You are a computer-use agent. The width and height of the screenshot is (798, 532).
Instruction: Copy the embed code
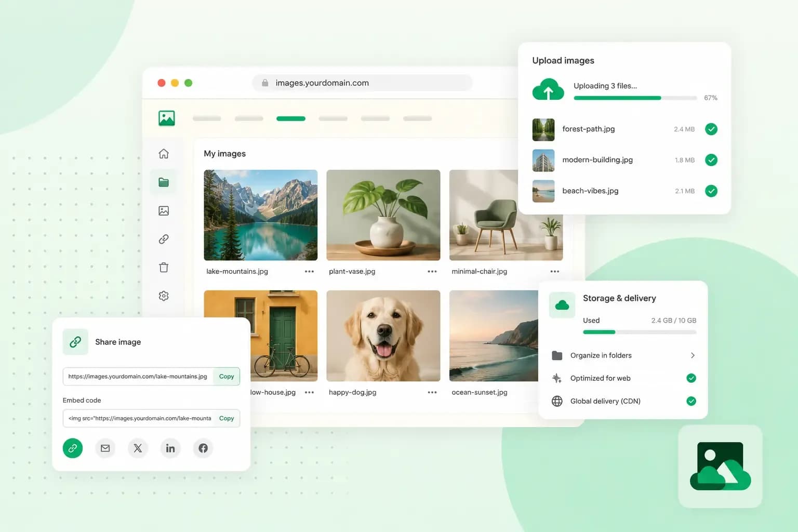(227, 418)
